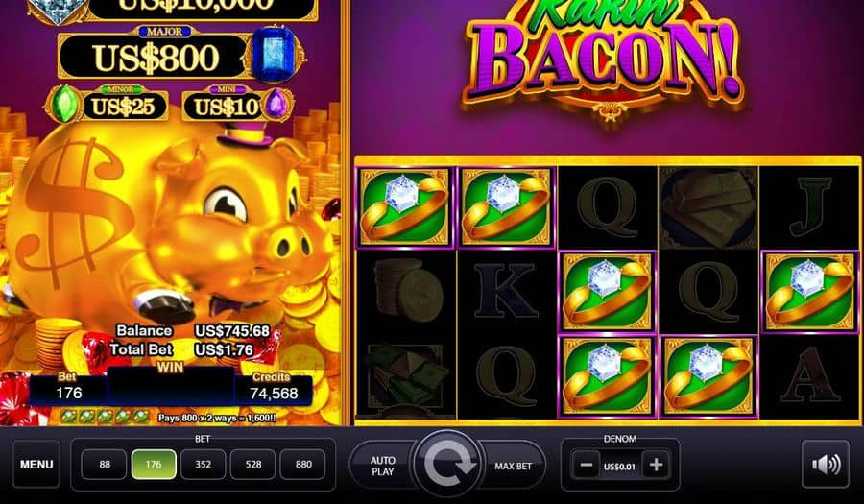Click the coin stack reel symbol

(x=407, y=290)
